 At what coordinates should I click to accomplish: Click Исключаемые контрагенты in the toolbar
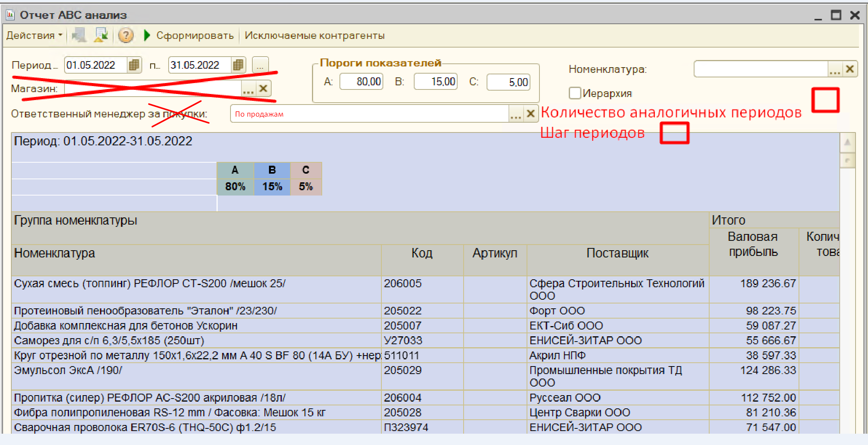[x=314, y=35]
